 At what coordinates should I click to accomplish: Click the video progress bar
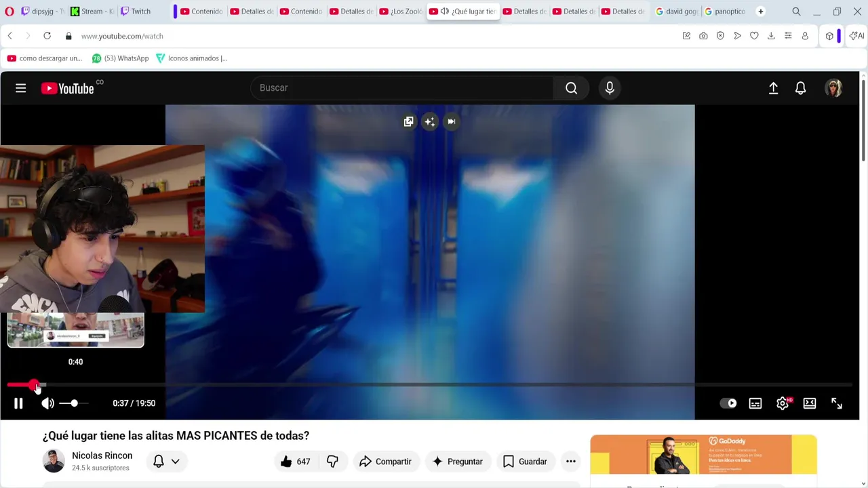click(429, 385)
